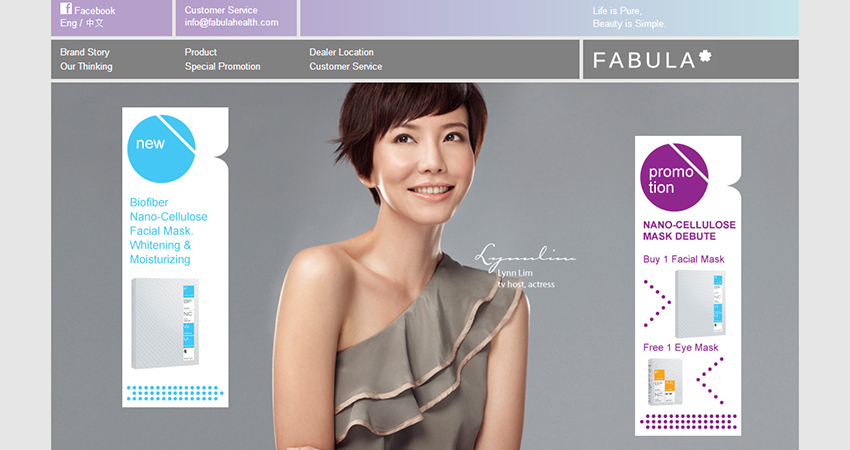Click the facial mask product image in the new banner
Screen dimensions: 850x450
click(x=165, y=324)
